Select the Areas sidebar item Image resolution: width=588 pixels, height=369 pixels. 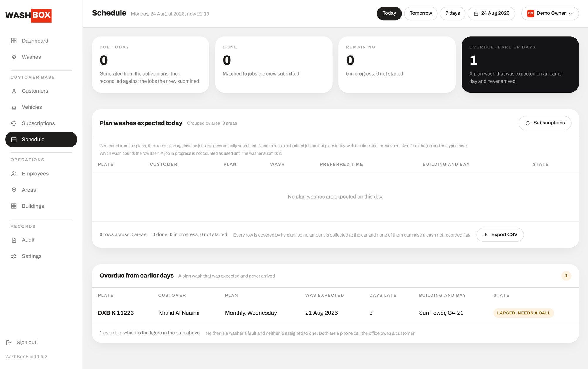point(41,190)
